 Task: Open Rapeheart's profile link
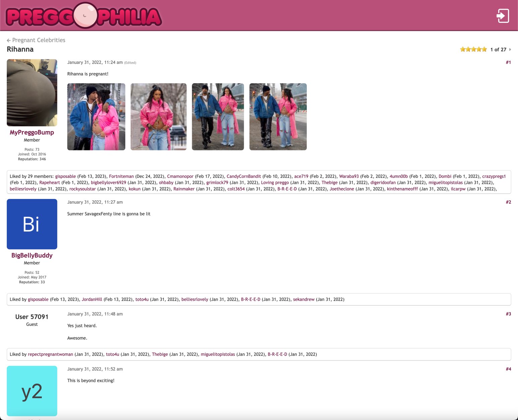(50, 183)
